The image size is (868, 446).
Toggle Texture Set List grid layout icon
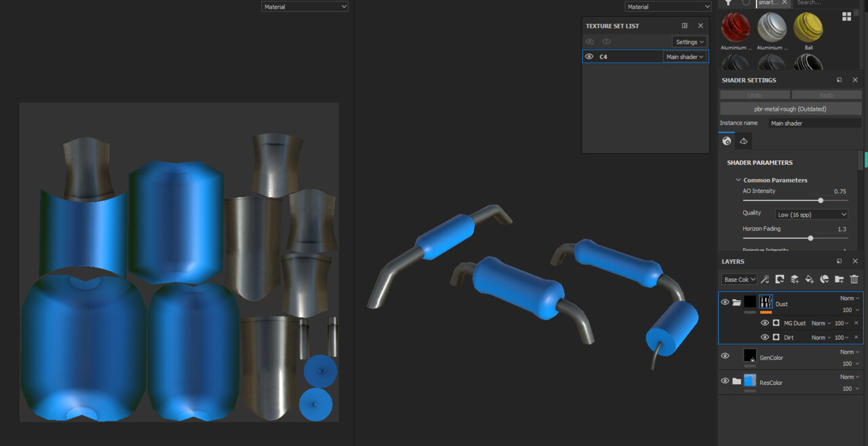tap(685, 26)
